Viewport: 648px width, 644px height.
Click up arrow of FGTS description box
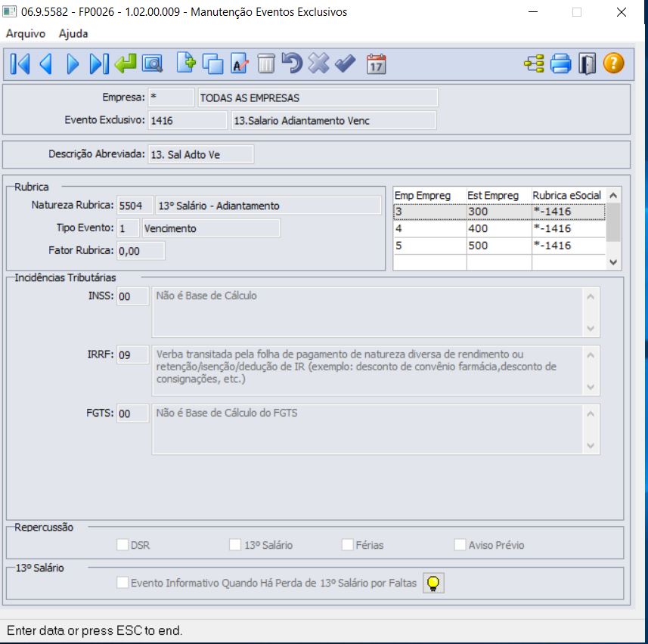point(591,414)
